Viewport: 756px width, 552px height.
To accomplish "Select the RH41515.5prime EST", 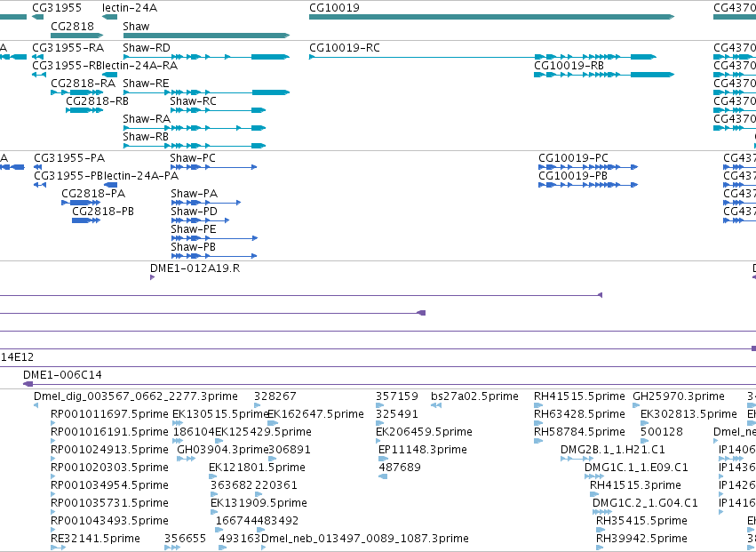I will [538, 405].
